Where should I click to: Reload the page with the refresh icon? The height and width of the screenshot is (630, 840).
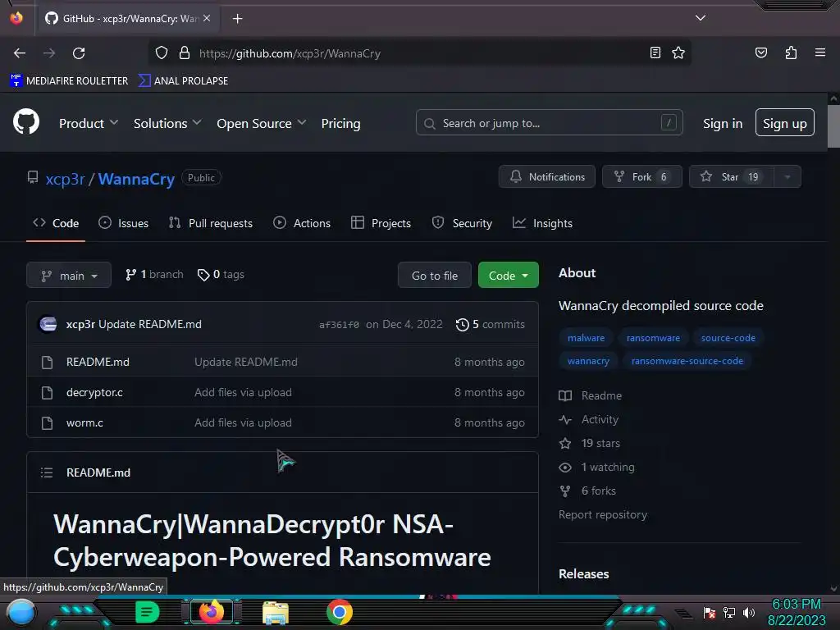[79, 53]
